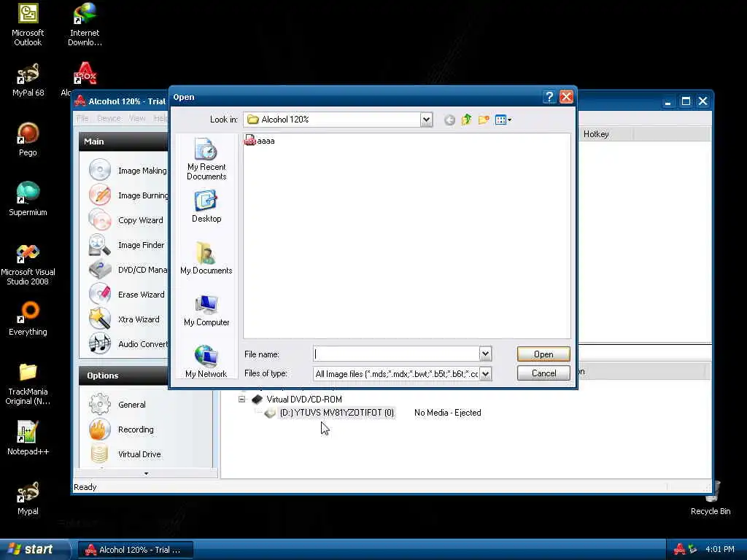Open the DVD/CD Manager icon
747x560 pixels.
(x=99, y=269)
